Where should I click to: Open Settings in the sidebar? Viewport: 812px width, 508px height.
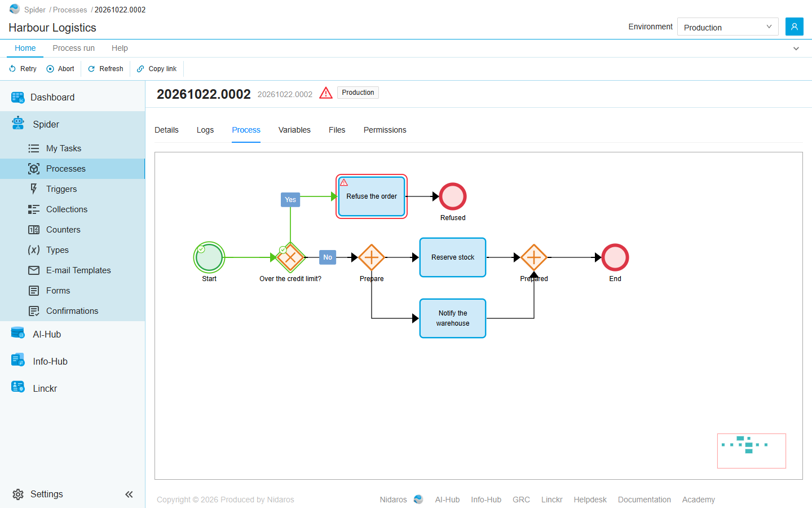tap(38, 494)
